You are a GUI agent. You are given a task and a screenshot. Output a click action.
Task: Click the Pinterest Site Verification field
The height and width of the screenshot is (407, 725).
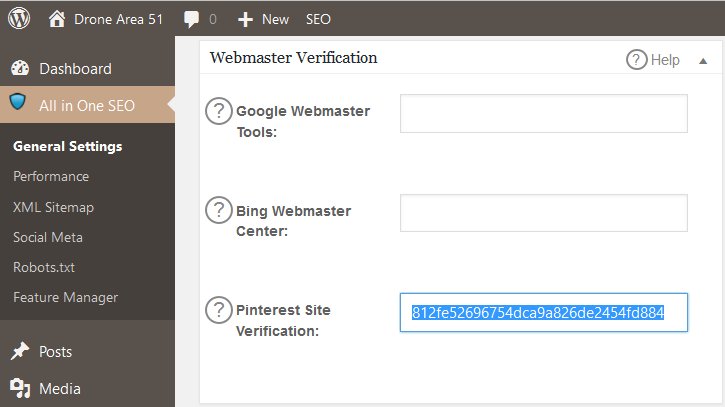544,313
